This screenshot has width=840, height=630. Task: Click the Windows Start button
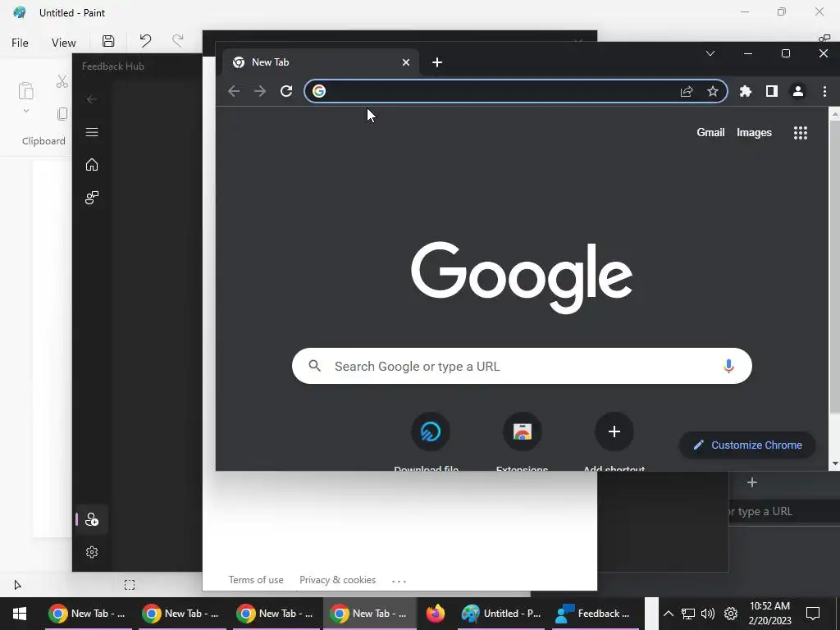20,614
